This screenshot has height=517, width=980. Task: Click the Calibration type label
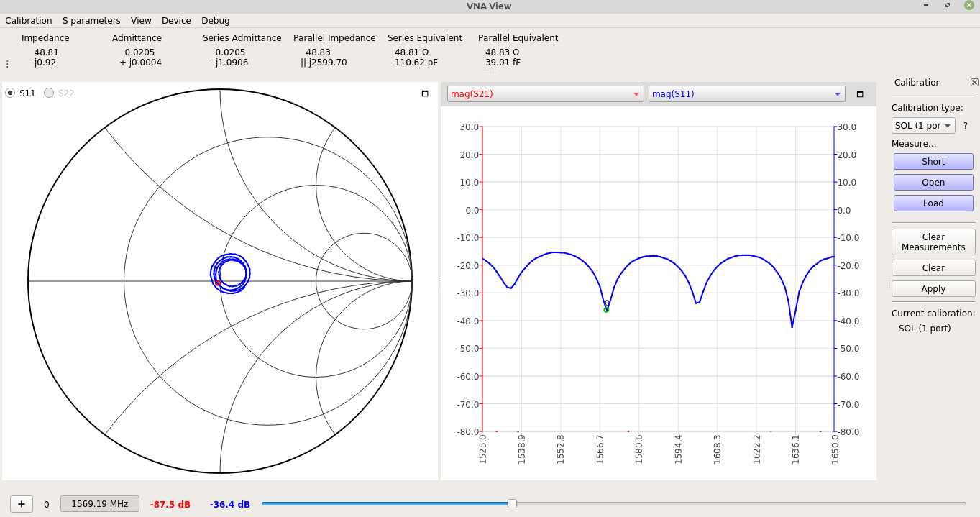pos(927,108)
